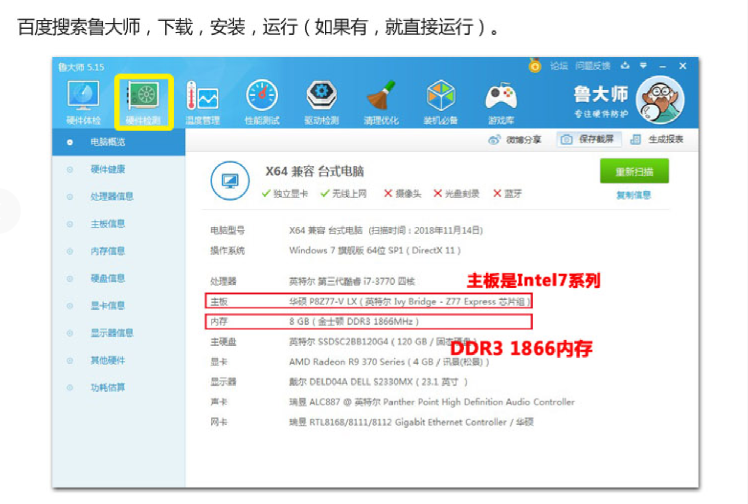
Task: Click the 蓝牙 unavailable status
Action: [x=508, y=194]
